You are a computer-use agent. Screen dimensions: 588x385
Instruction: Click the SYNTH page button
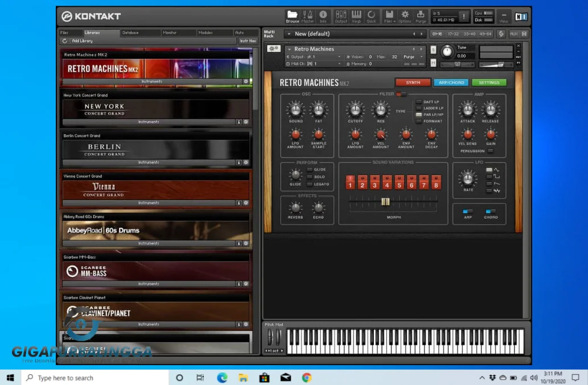coord(413,82)
